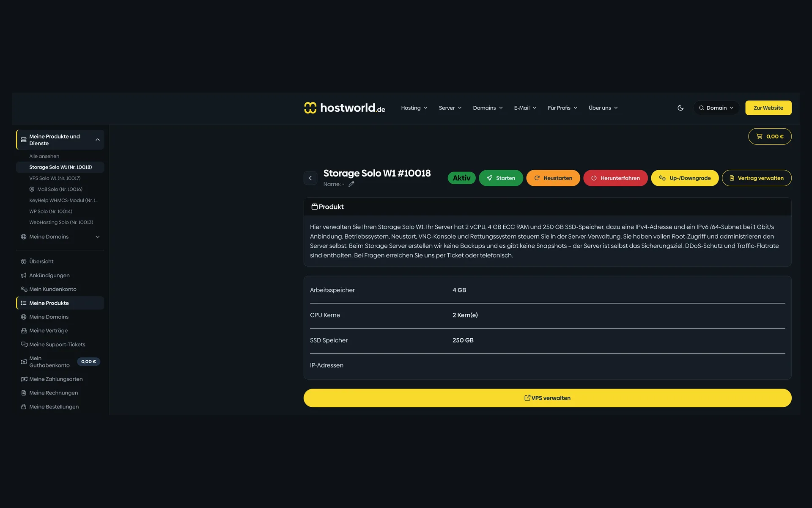This screenshot has height=508, width=812.
Task: Click the 0,00 € balance badge
Action: click(x=88, y=362)
